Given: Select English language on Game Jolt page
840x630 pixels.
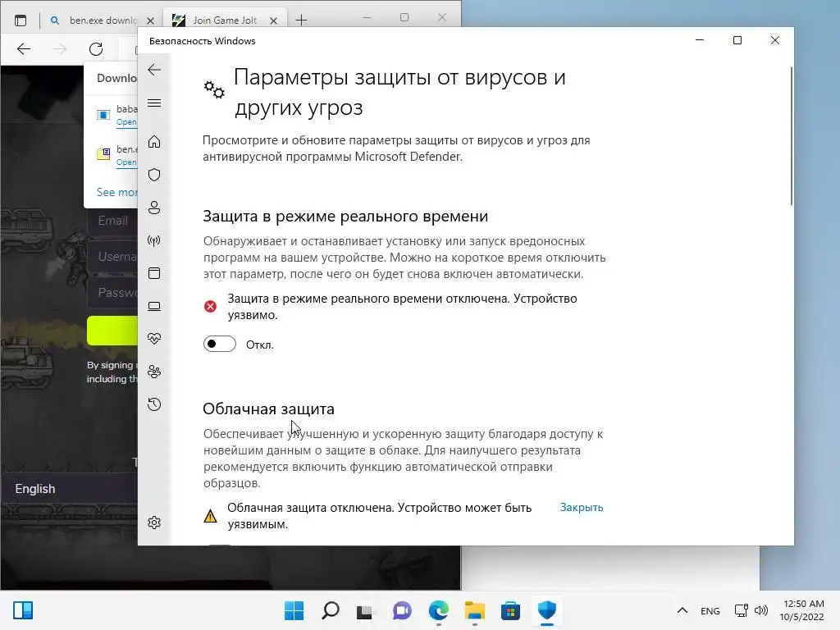Looking at the screenshot, I should (x=34, y=489).
